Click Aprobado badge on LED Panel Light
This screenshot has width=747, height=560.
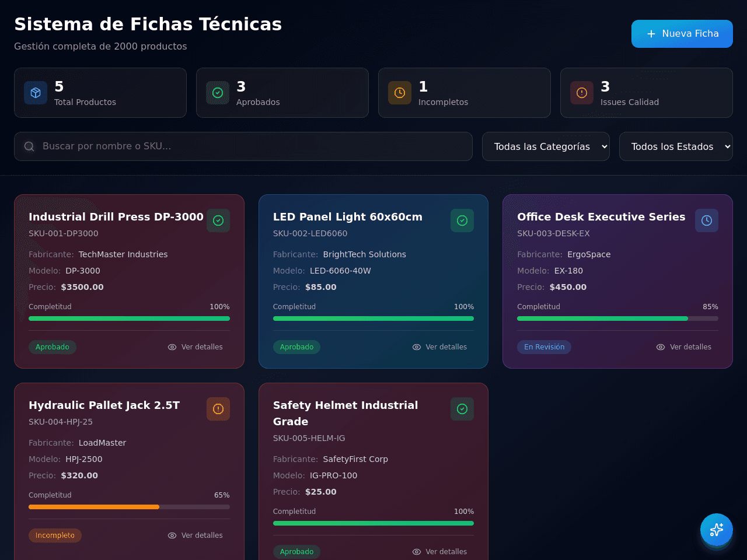coord(296,347)
